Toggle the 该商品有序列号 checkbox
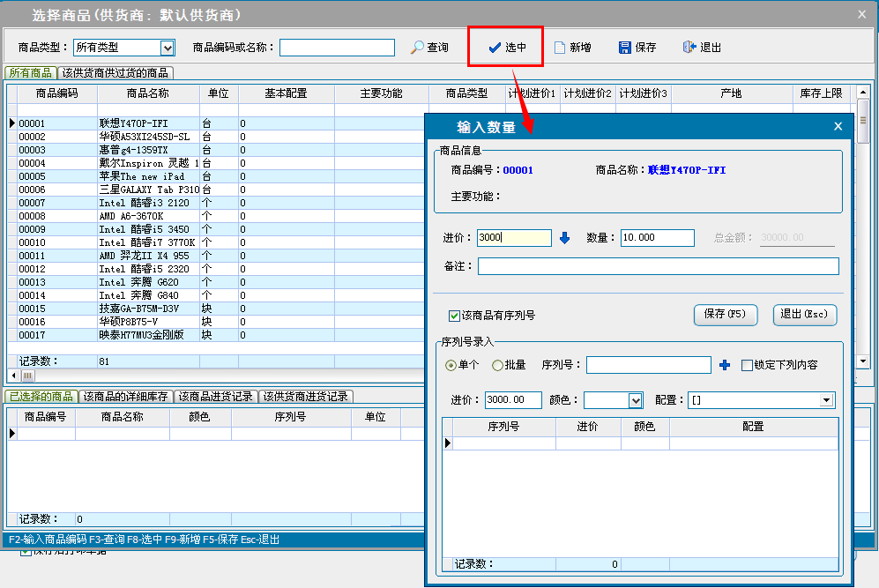The width and height of the screenshot is (879, 588). (455, 316)
